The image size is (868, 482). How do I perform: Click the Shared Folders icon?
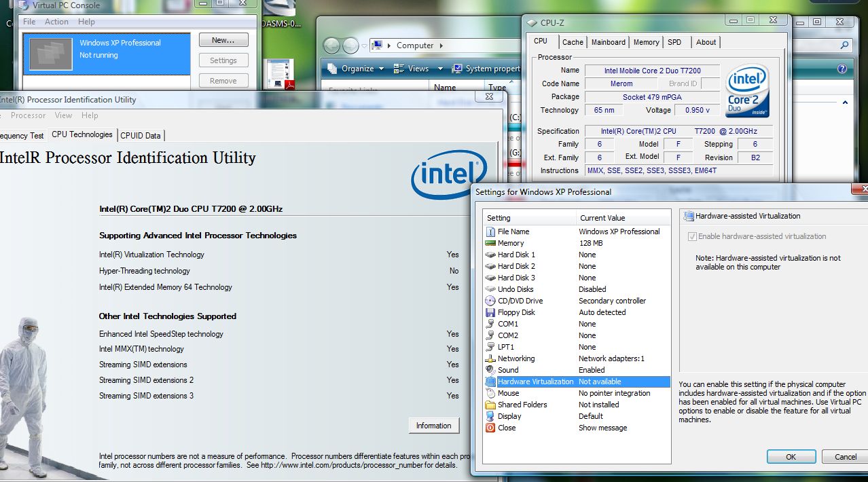pos(490,405)
